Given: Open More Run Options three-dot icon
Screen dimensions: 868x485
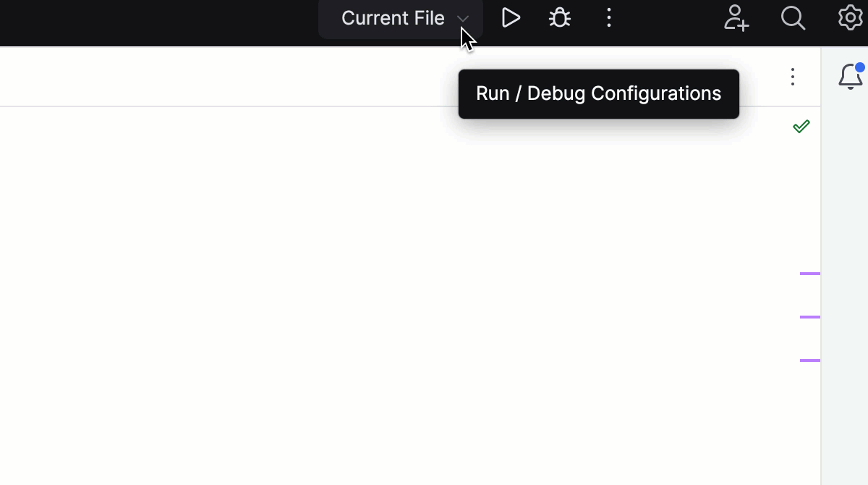Looking at the screenshot, I should (x=608, y=17).
